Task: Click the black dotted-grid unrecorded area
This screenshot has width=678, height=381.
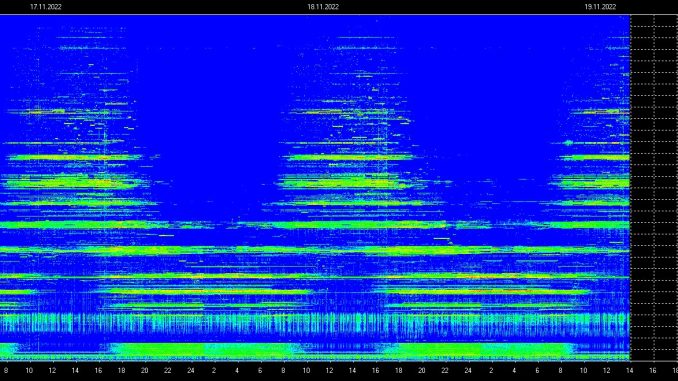Action: click(654, 188)
